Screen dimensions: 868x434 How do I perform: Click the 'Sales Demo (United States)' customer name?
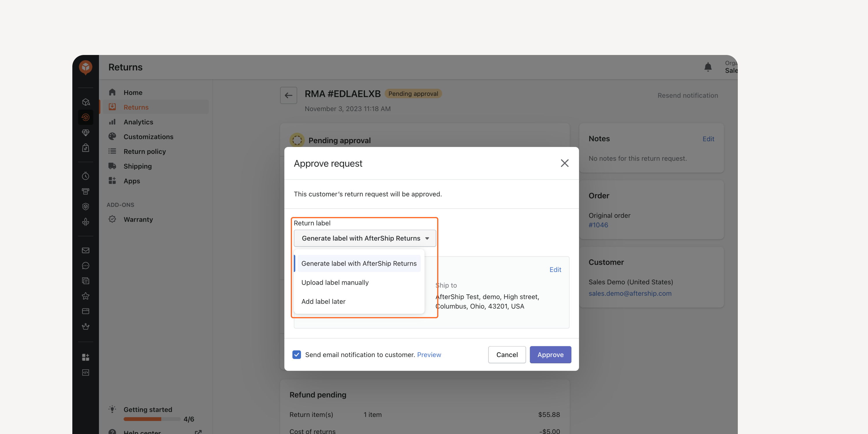click(630, 282)
